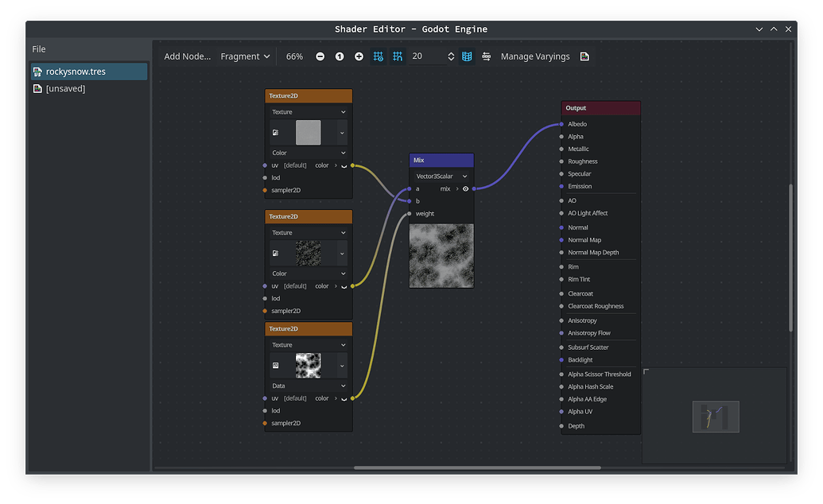Open texture picker arrow in top Texture2D

342,133
